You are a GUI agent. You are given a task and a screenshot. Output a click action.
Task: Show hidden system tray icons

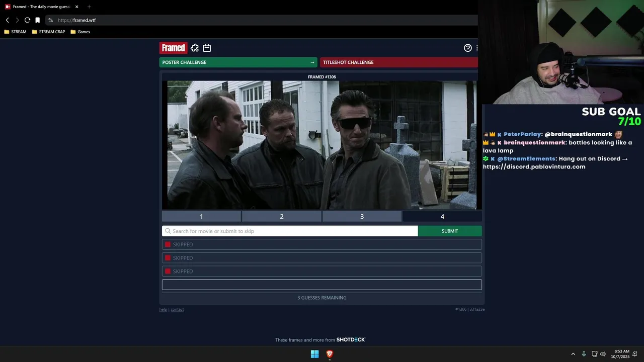[573, 354]
